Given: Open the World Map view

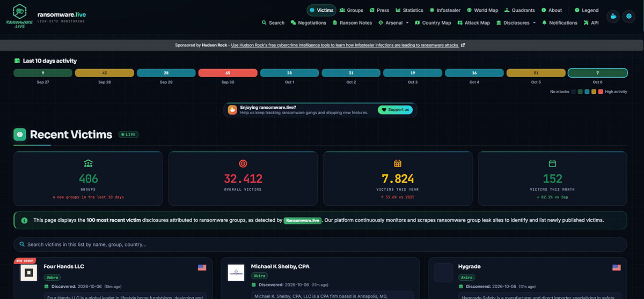Looking at the screenshot, I should click(x=482, y=10).
